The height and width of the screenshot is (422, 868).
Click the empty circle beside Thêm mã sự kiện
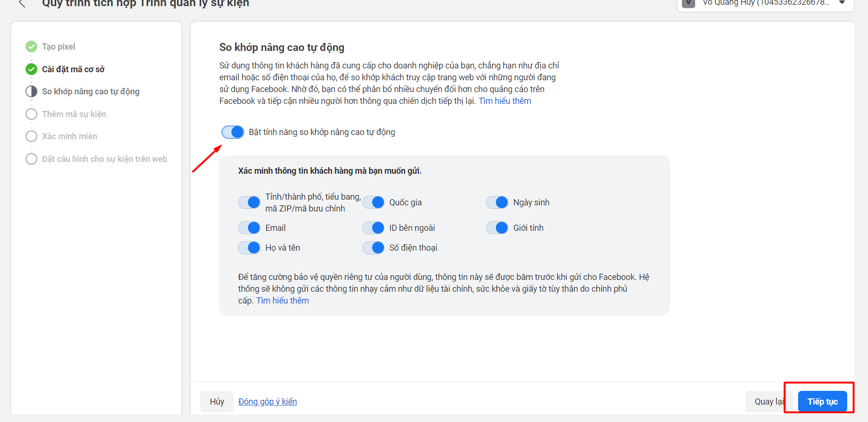31,114
